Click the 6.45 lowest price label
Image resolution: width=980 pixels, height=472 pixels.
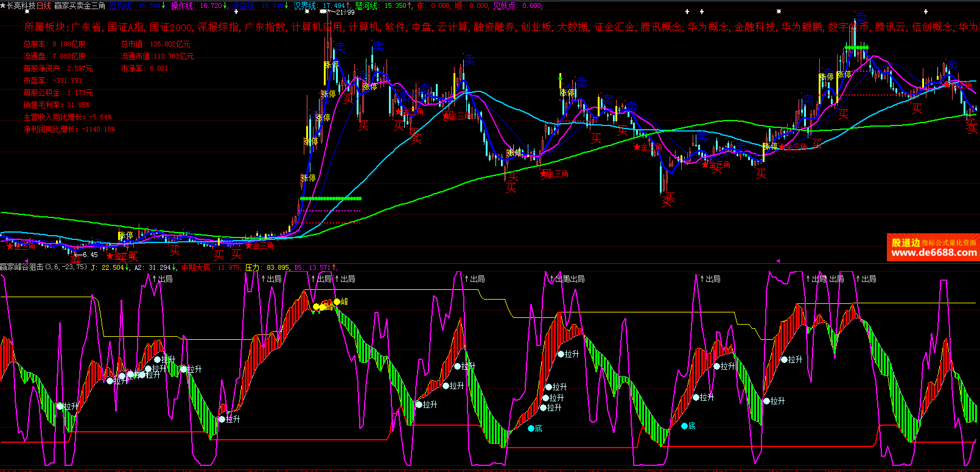89,255
